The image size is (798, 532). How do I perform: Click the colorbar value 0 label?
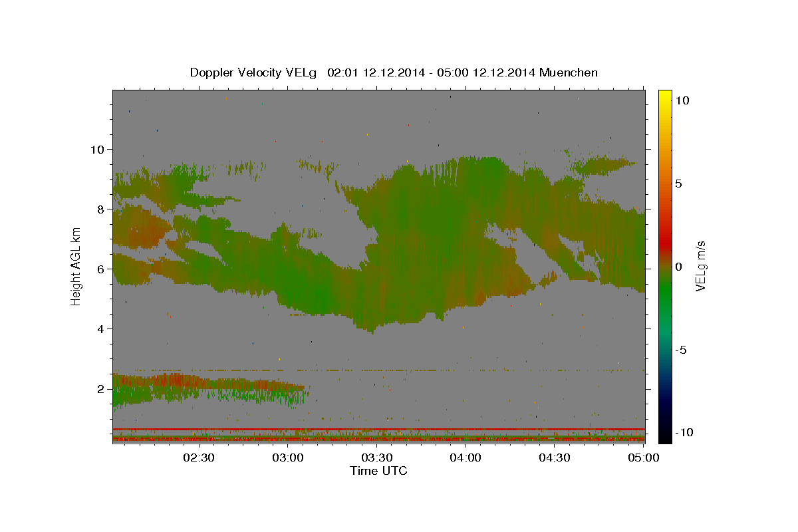coord(679,266)
